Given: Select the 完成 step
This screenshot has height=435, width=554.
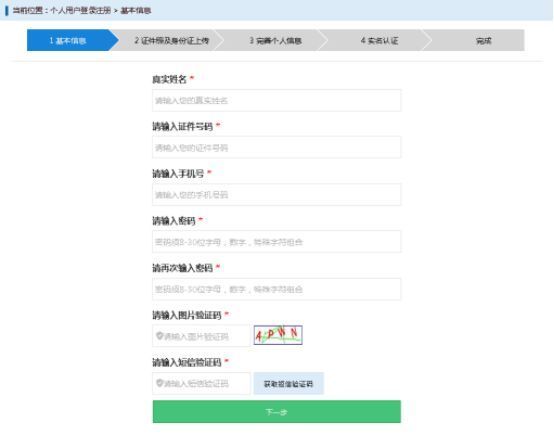Looking at the screenshot, I should coord(483,40).
